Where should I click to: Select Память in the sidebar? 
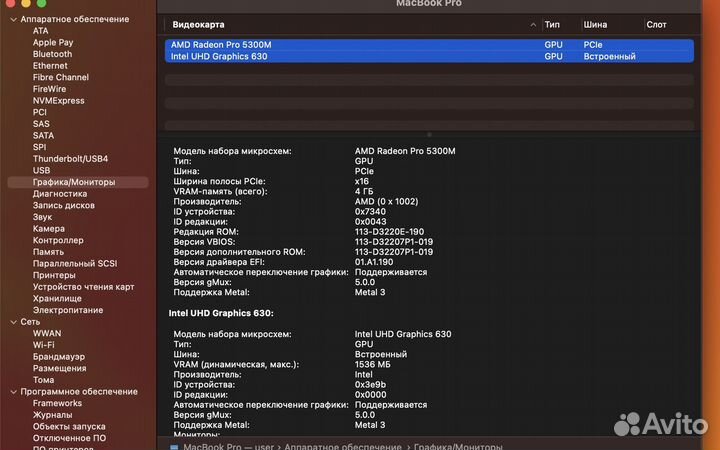[x=48, y=252]
